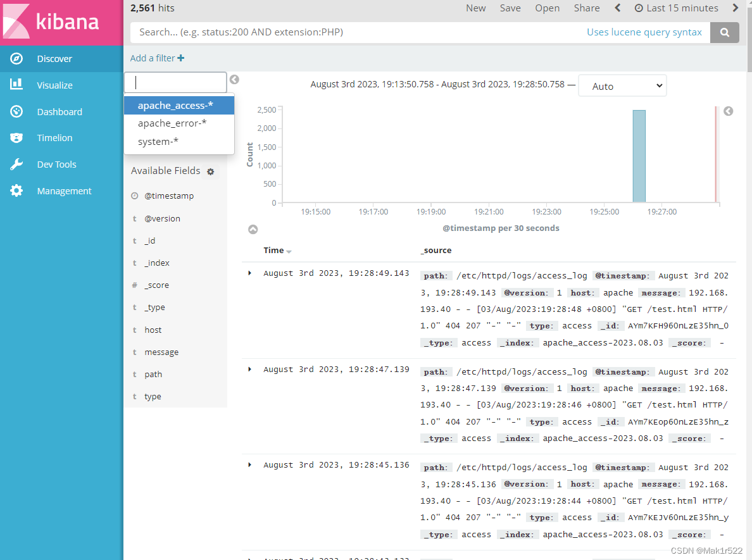Expand the 19:28:49.143 log row

[x=249, y=273]
